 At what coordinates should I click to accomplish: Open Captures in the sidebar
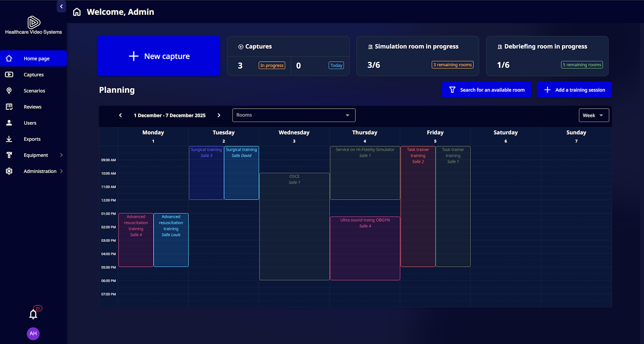[x=33, y=74]
